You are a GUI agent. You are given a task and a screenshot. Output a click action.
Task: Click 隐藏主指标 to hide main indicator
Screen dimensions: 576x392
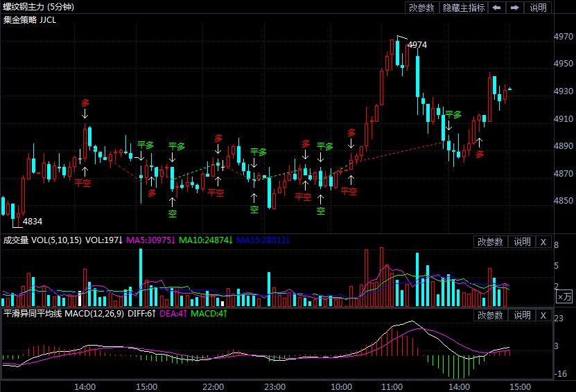464,8
